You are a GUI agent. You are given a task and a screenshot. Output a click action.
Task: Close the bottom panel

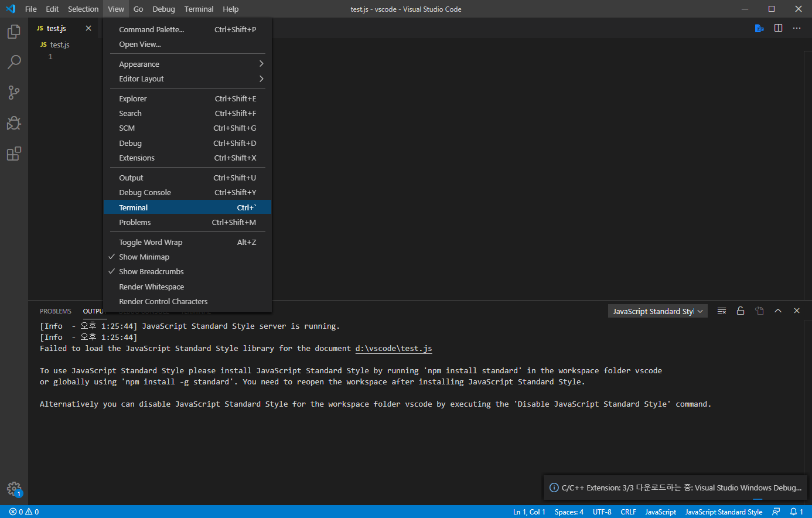click(x=797, y=311)
